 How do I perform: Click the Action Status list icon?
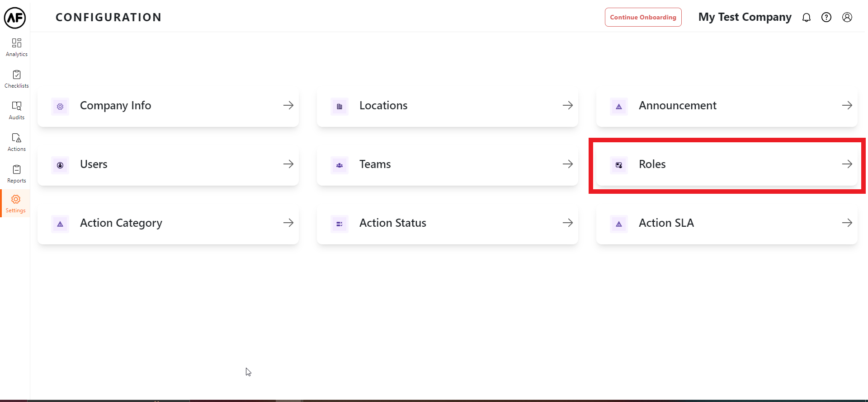[340, 224]
